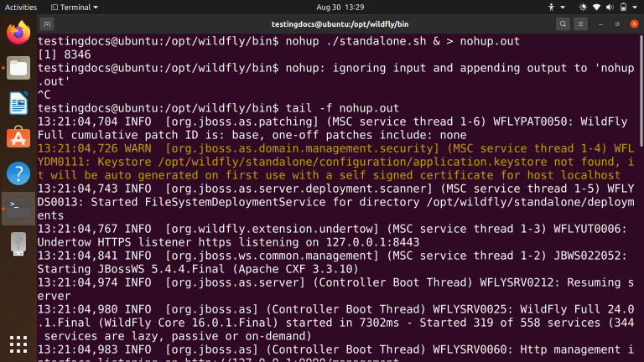Open the USB drive dock icon
644x362 pixels.
(x=18, y=243)
